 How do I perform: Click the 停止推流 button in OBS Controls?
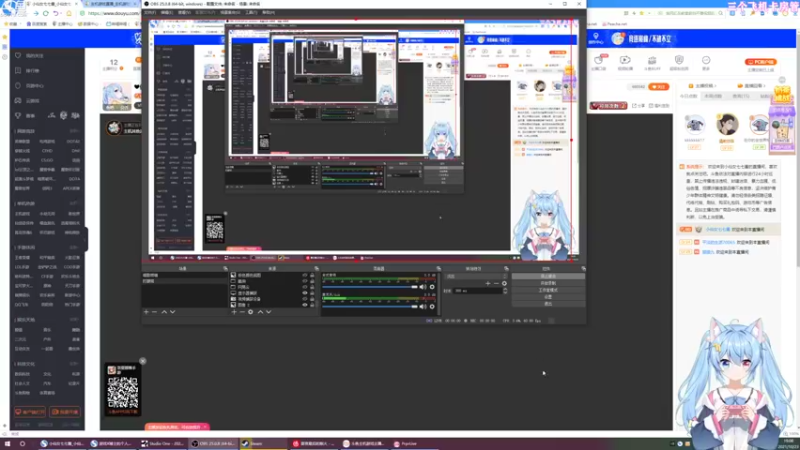pos(548,276)
